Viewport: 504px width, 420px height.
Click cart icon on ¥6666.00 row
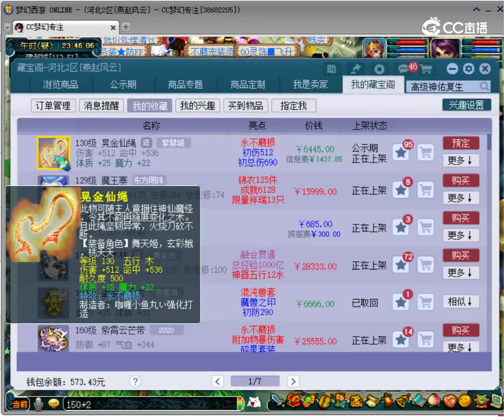[426, 302]
